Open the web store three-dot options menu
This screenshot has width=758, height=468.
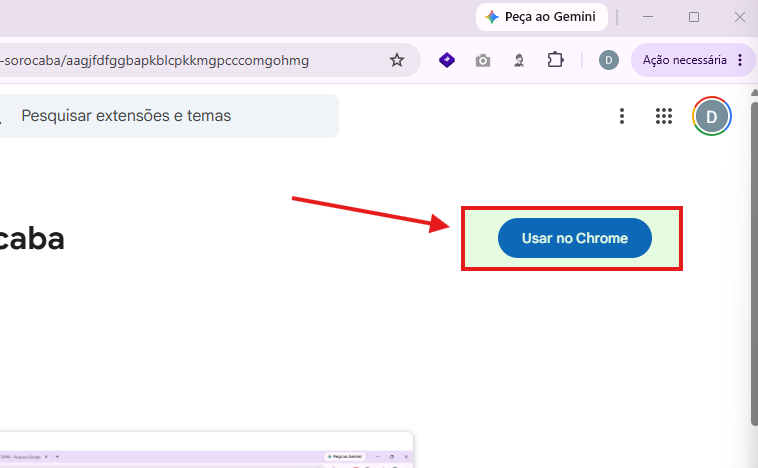tap(622, 116)
